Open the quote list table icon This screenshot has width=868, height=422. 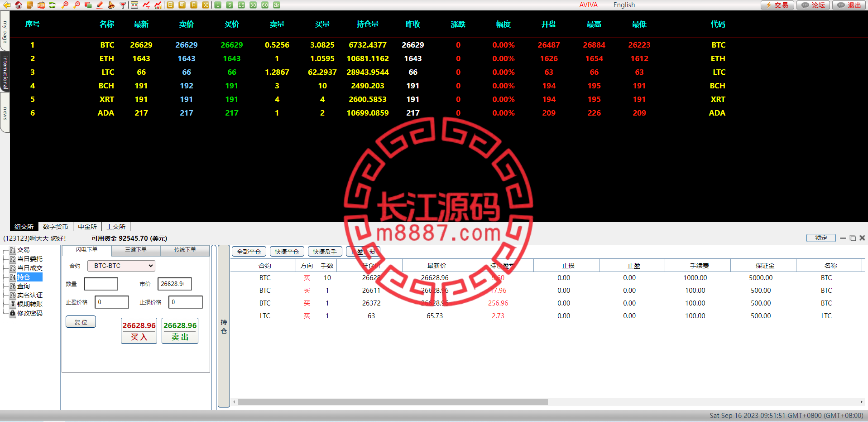(134, 5)
